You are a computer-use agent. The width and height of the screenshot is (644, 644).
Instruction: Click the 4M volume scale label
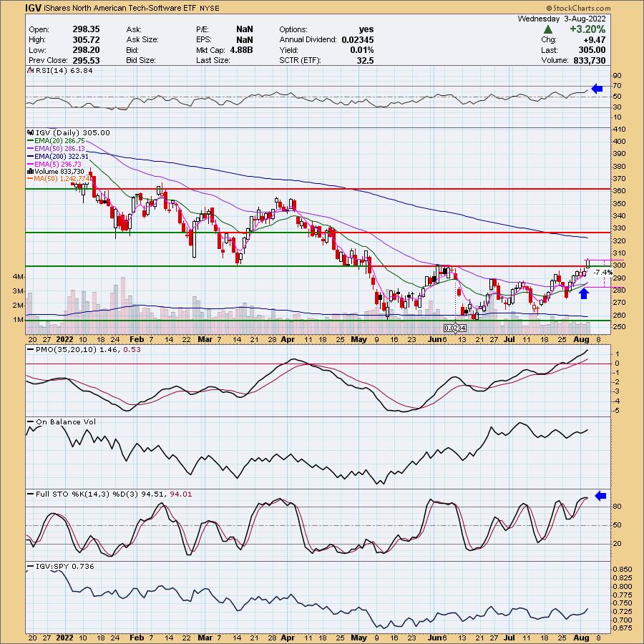pyautogui.click(x=19, y=277)
